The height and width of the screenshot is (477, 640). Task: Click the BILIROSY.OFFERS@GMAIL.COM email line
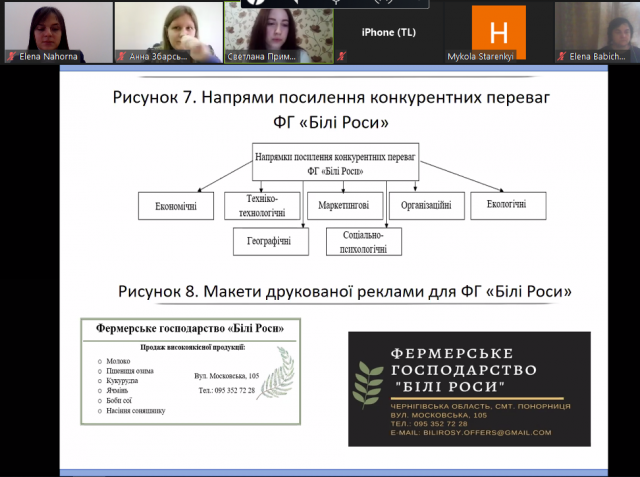tap(471, 433)
